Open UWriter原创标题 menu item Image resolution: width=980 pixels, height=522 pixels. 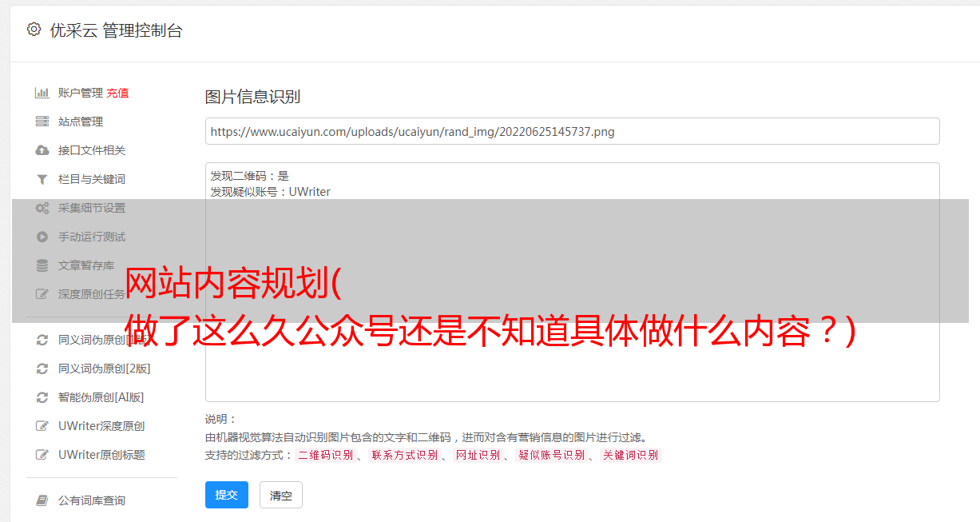[x=101, y=455]
